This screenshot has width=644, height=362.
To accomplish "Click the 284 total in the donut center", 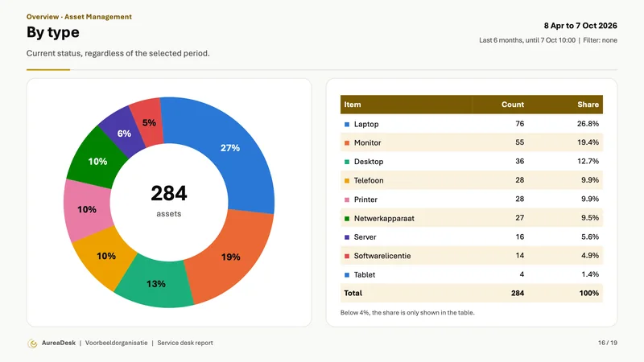I will (x=169, y=193).
